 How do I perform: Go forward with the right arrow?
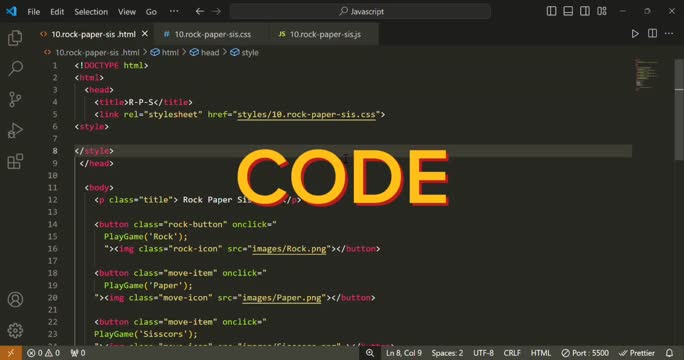[x=216, y=11]
